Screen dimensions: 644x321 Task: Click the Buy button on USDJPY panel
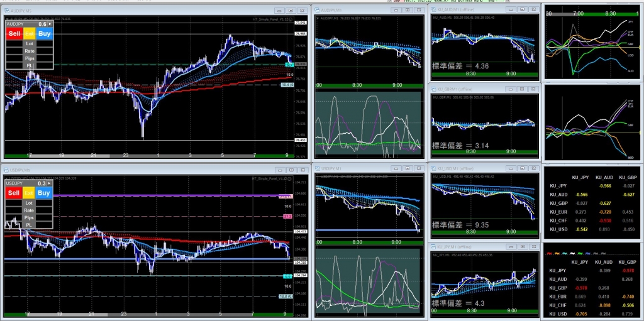coord(43,193)
